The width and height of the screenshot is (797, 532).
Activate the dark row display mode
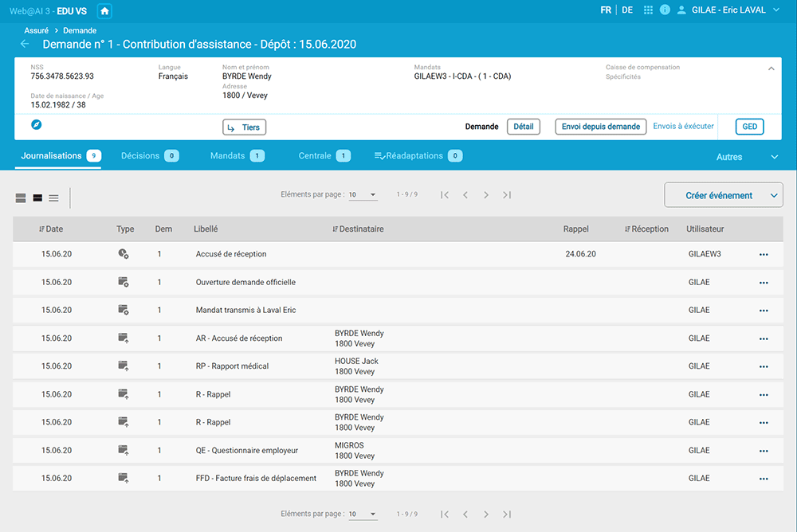[x=37, y=198]
